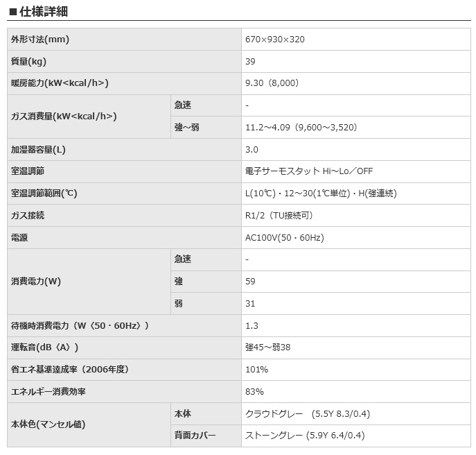Select the 消費電力(W) header cell

click(x=36, y=282)
